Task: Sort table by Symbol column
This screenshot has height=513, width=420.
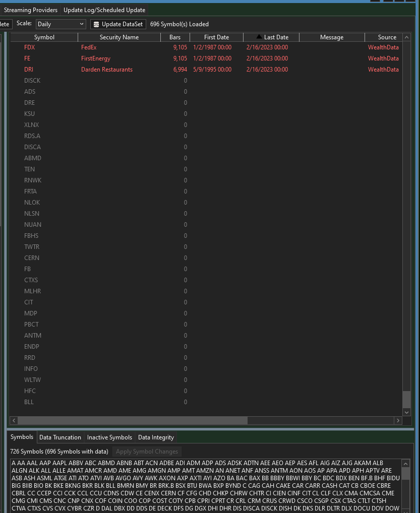Action: point(44,37)
